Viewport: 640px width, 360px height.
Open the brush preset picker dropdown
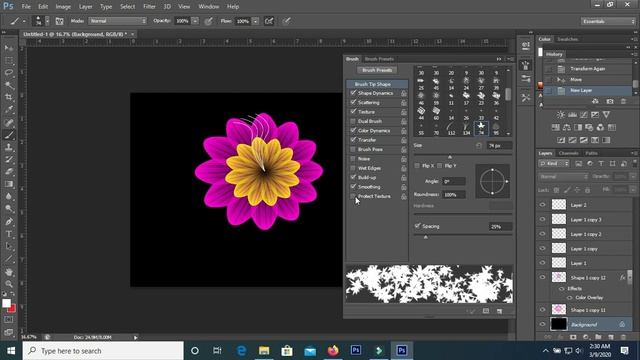[x=47, y=21]
